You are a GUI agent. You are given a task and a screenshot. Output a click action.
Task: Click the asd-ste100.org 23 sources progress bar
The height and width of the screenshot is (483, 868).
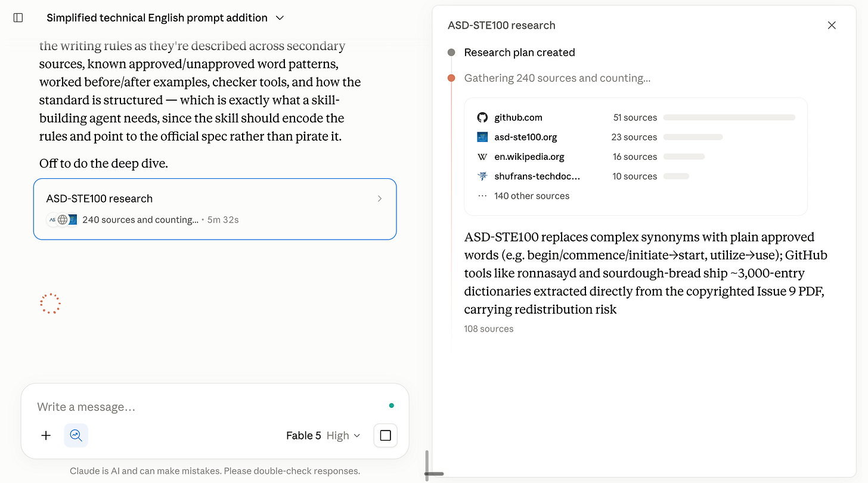(693, 137)
